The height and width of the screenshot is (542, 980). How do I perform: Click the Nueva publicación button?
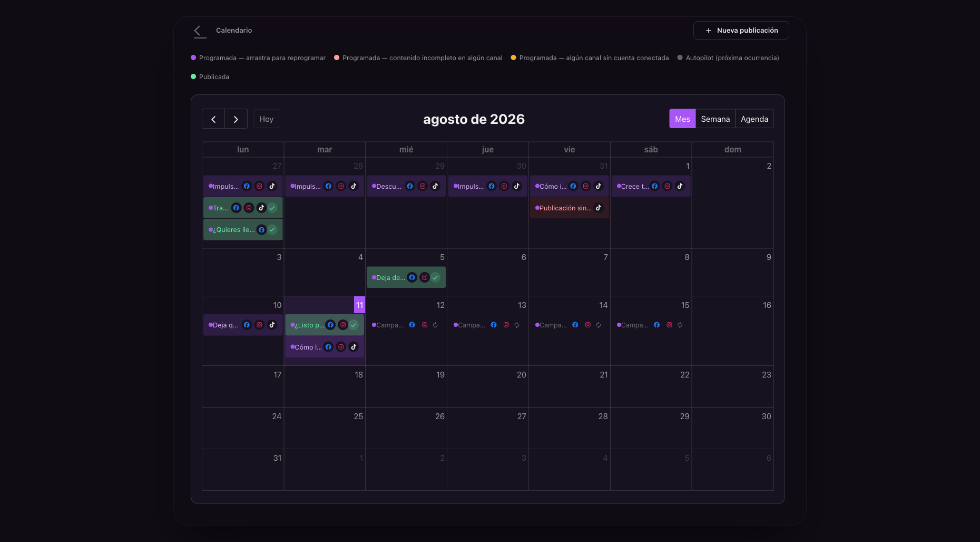pyautogui.click(x=741, y=31)
